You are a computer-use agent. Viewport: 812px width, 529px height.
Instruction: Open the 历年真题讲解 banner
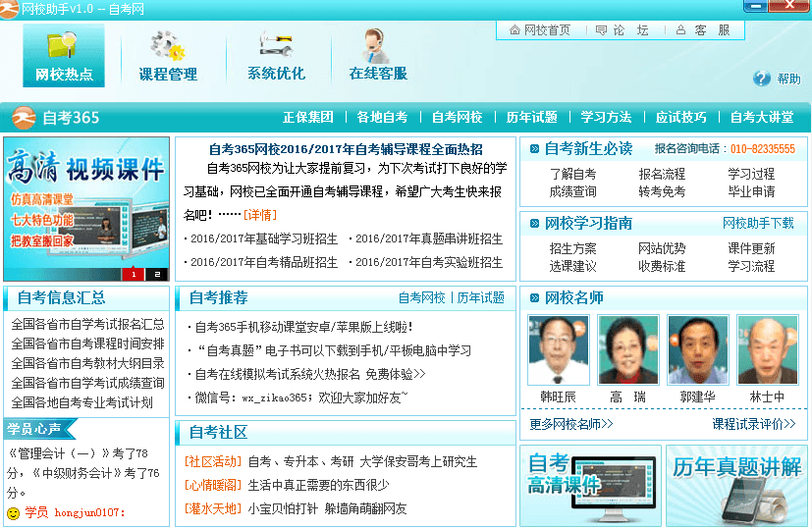(x=737, y=486)
